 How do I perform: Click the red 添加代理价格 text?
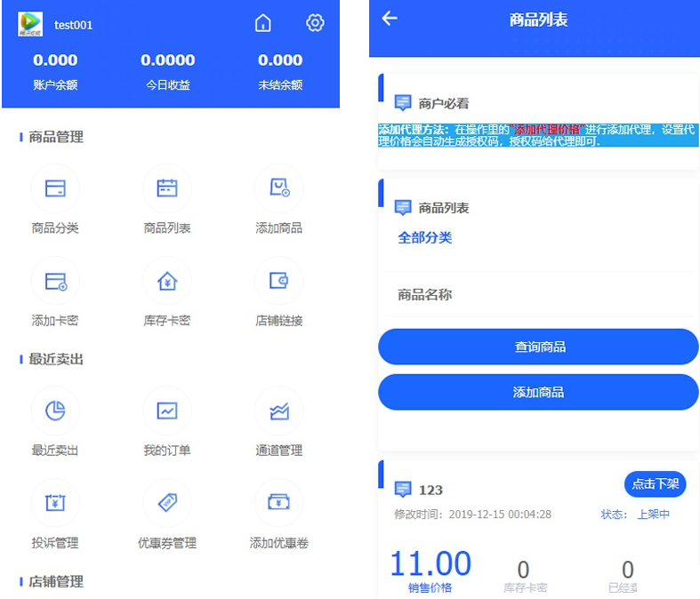click(547, 130)
